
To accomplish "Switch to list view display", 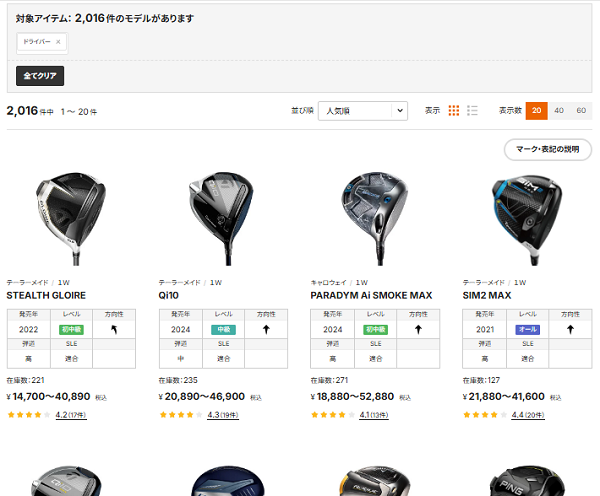I will pyautogui.click(x=472, y=111).
